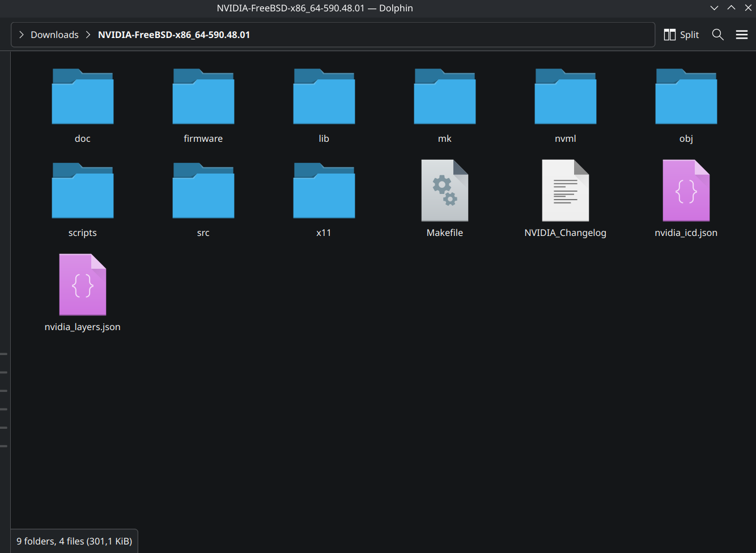Screen dimensions: 756x553
Task: Open the search magnifier icon
Action: (x=718, y=35)
